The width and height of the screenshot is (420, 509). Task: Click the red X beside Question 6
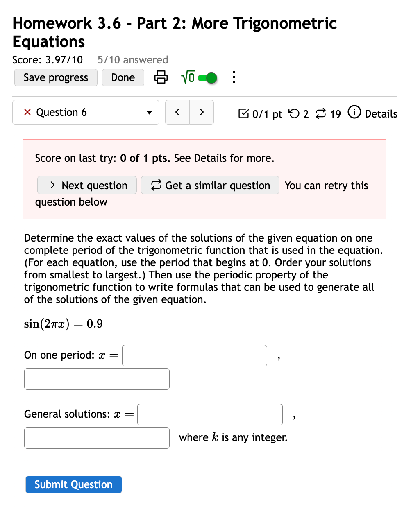coord(27,112)
